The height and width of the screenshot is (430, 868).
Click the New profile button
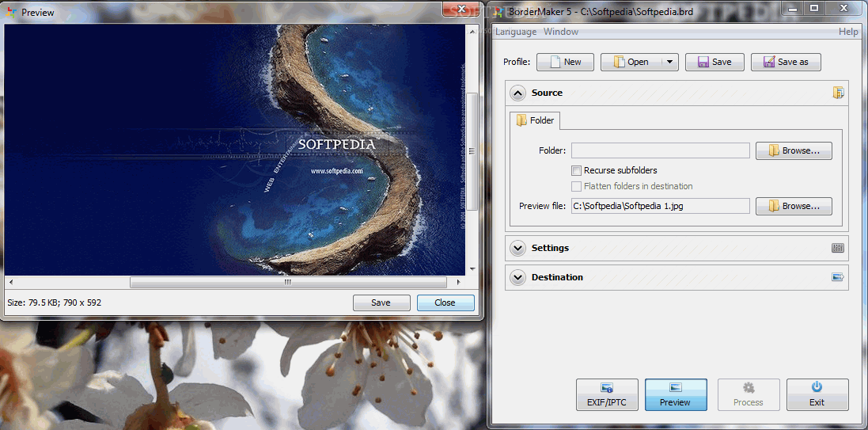pyautogui.click(x=565, y=62)
